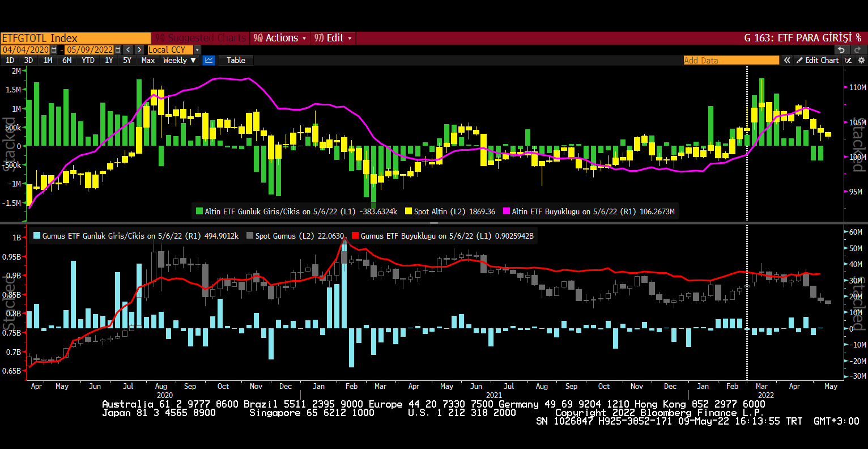
Task: Click Spot Altin (L2) 1869.36 legend label
Action: pos(454,211)
